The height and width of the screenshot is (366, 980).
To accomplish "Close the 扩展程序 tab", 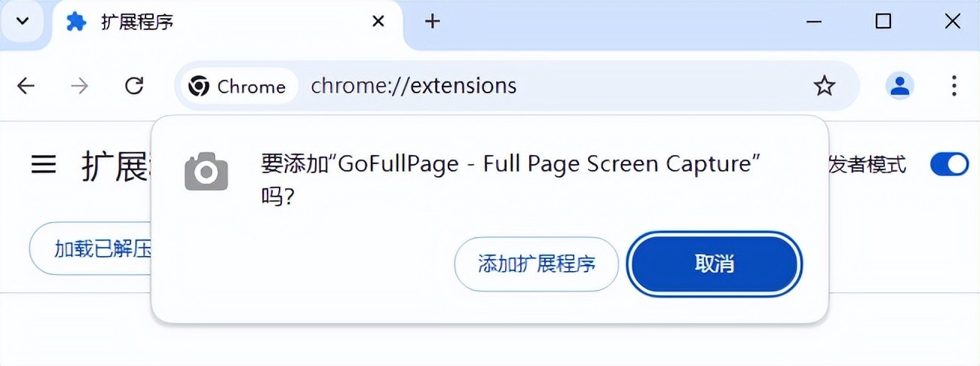I will click(x=378, y=22).
